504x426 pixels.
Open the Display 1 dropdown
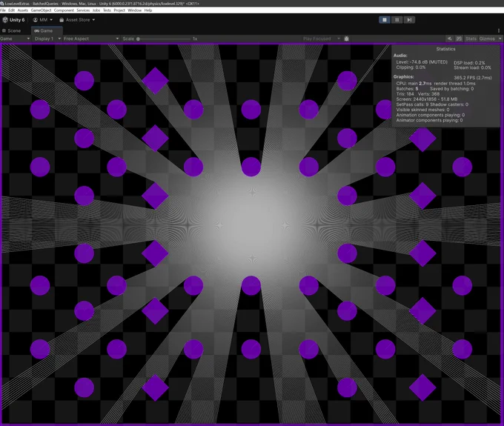tap(47, 39)
